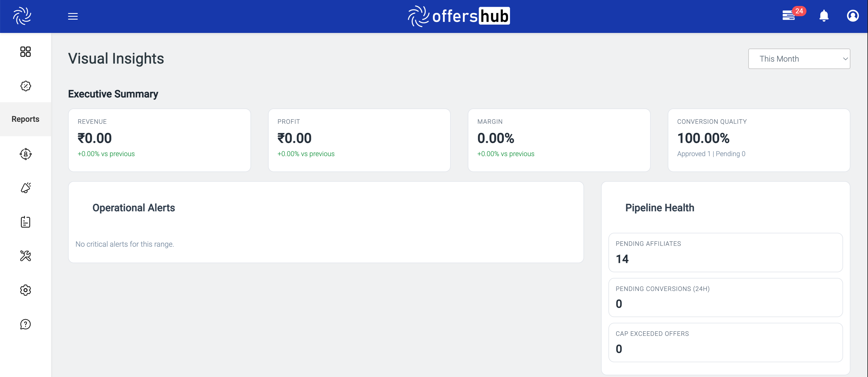This screenshot has height=377, width=868.
Task: Expand the This Month date range dropdown
Action: click(799, 59)
